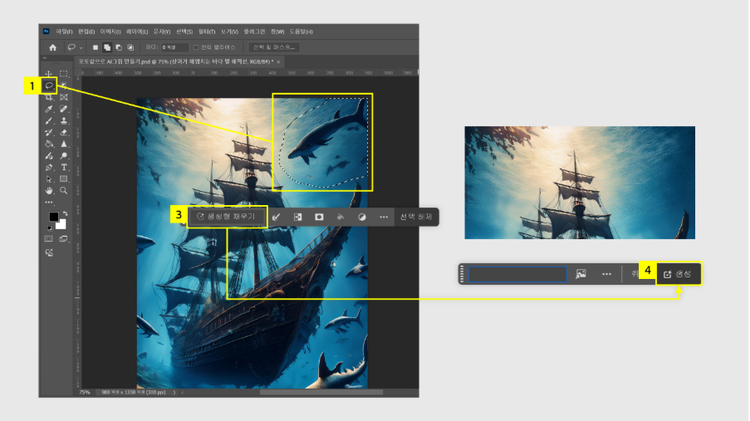Open the Filter menu (필터)

pyautogui.click(x=207, y=32)
